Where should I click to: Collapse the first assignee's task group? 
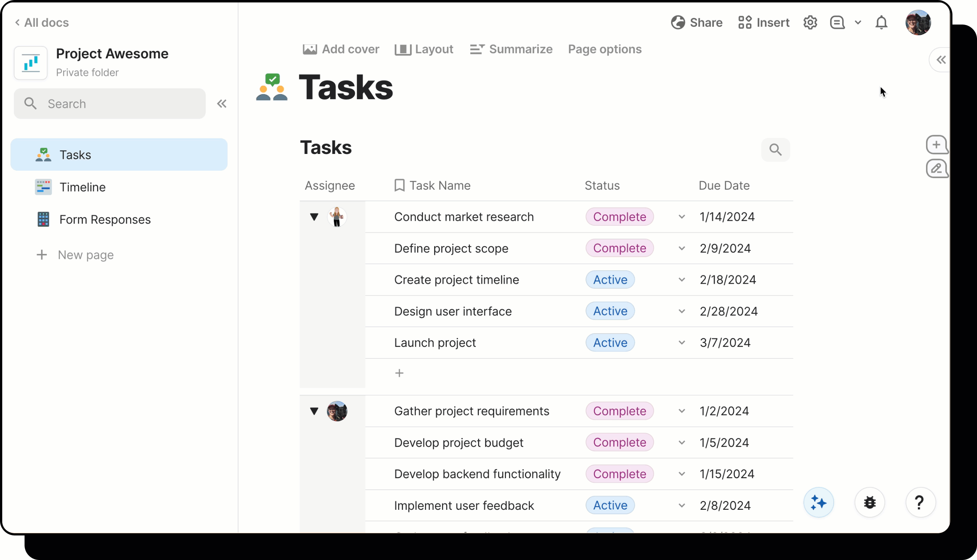tap(314, 216)
